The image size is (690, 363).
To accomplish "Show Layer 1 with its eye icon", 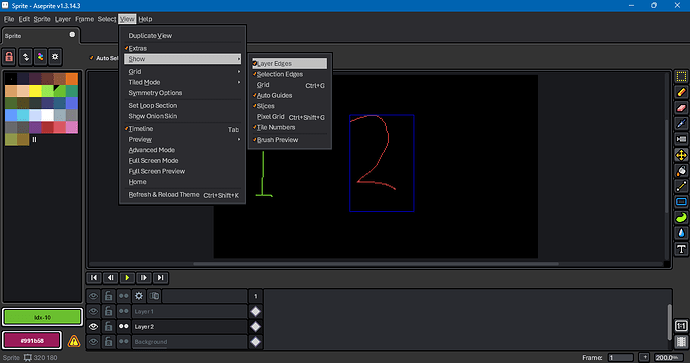I will click(93, 312).
